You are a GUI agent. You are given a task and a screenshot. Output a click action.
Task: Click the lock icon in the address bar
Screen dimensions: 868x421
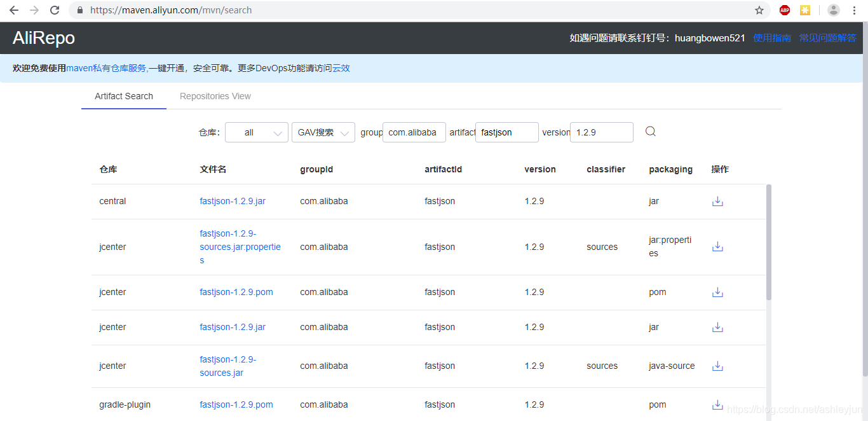pos(80,10)
